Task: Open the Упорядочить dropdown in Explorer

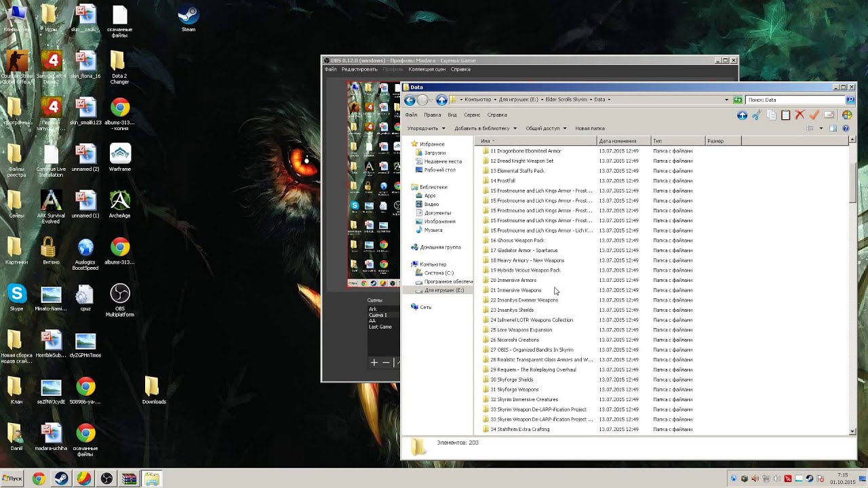Action: [x=426, y=128]
